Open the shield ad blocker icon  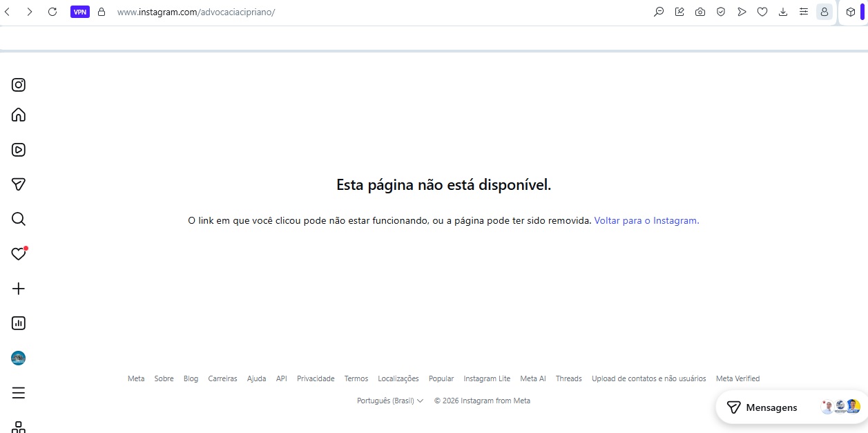(721, 12)
